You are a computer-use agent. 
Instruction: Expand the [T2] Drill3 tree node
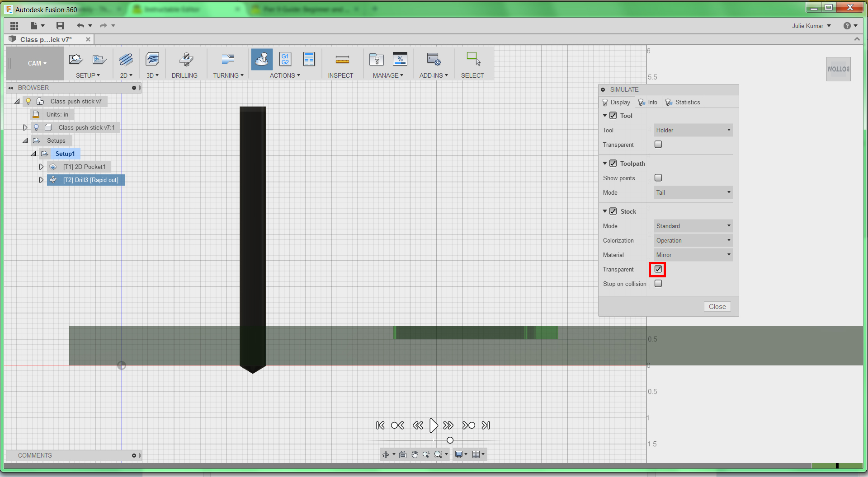click(41, 180)
